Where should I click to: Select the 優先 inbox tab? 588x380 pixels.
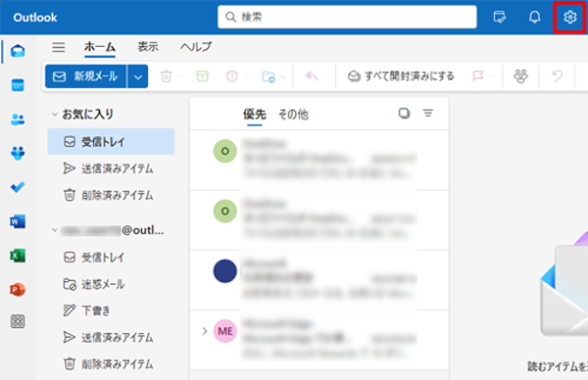point(254,115)
